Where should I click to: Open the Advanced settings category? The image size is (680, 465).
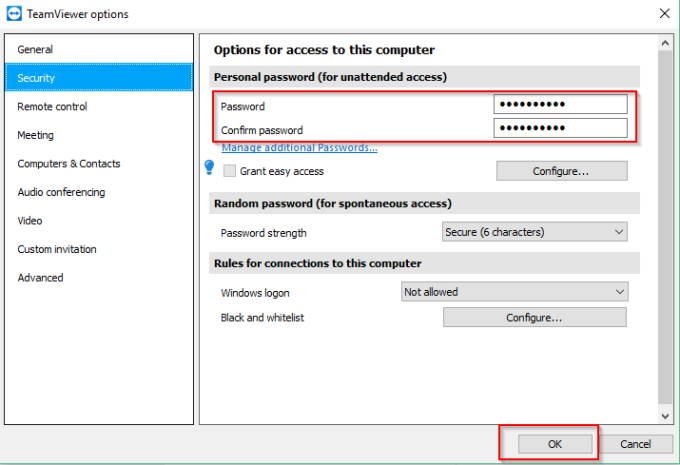point(99,278)
